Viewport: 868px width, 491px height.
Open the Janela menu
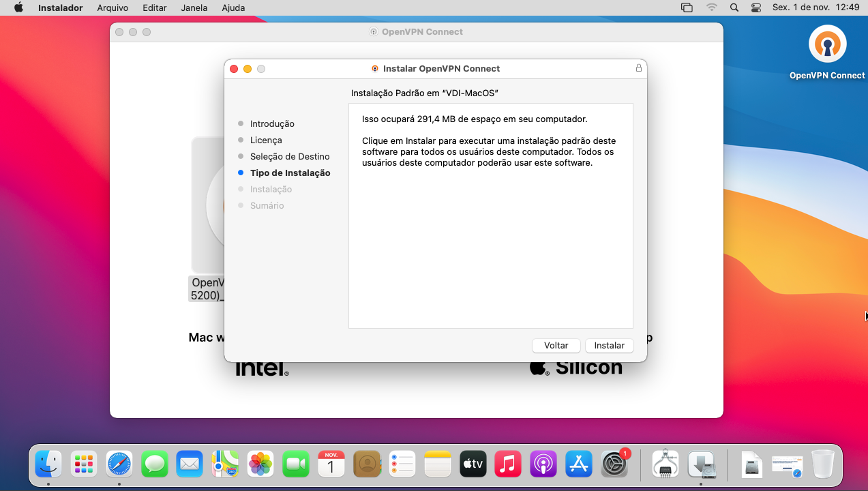click(x=194, y=8)
